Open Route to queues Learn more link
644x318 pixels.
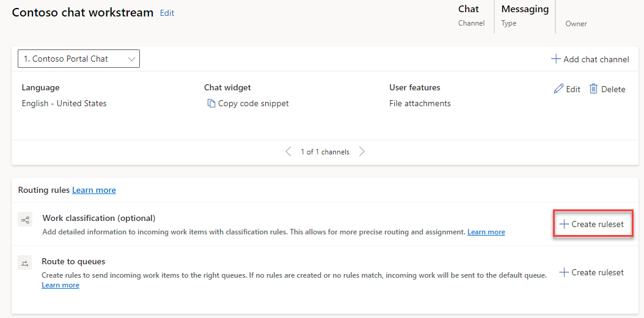coord(60,285)
